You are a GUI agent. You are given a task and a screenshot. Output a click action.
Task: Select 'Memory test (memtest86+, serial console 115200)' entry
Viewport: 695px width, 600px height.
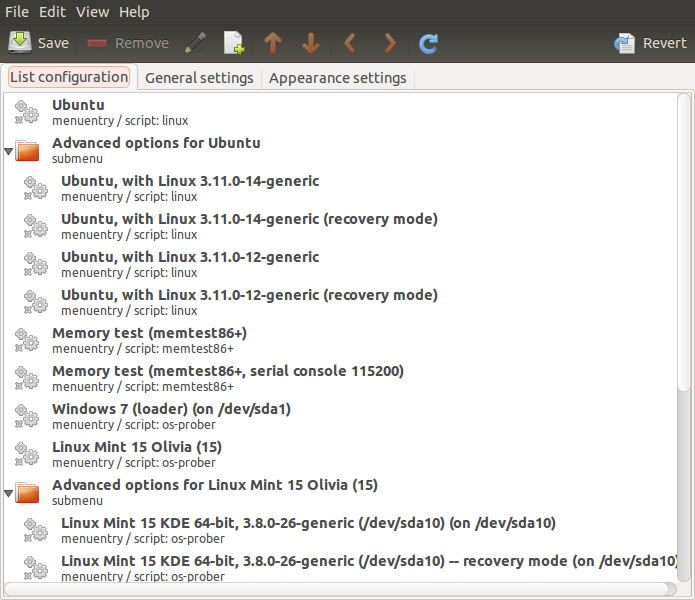click(x=340, y=378)
